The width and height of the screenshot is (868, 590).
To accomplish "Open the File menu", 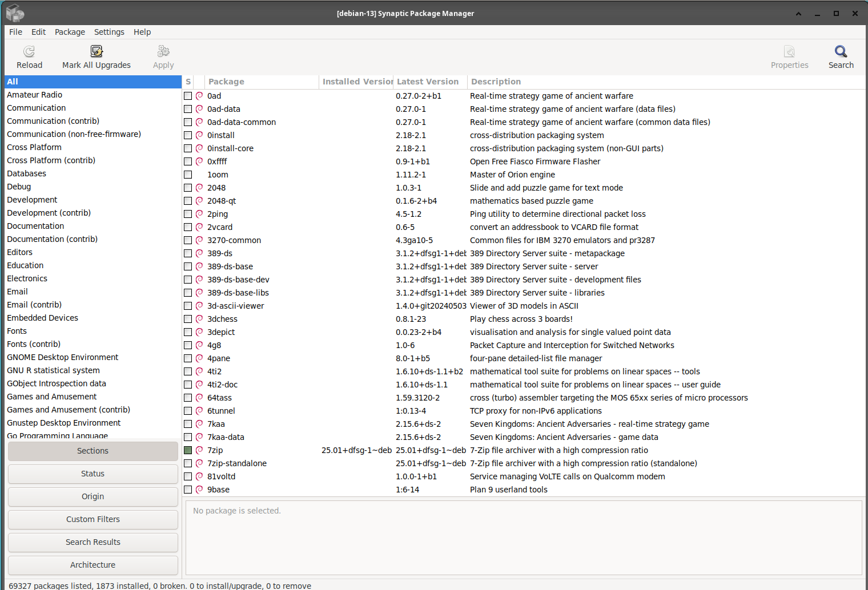I will [15, 32].
